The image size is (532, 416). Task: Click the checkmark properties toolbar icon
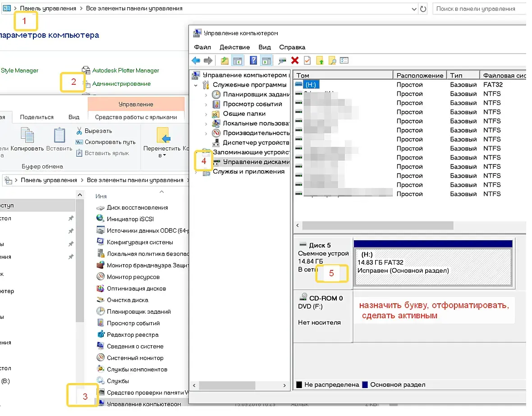307,60
